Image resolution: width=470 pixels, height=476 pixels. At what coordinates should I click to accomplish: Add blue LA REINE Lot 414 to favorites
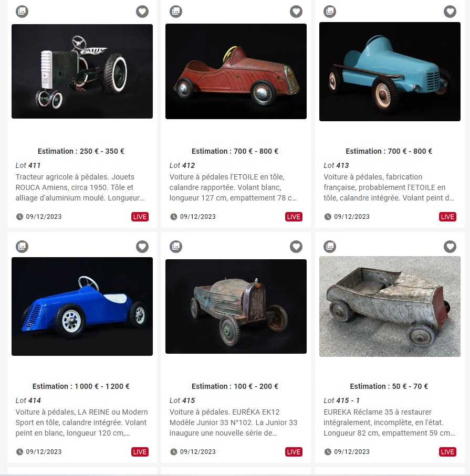point(142,247)
